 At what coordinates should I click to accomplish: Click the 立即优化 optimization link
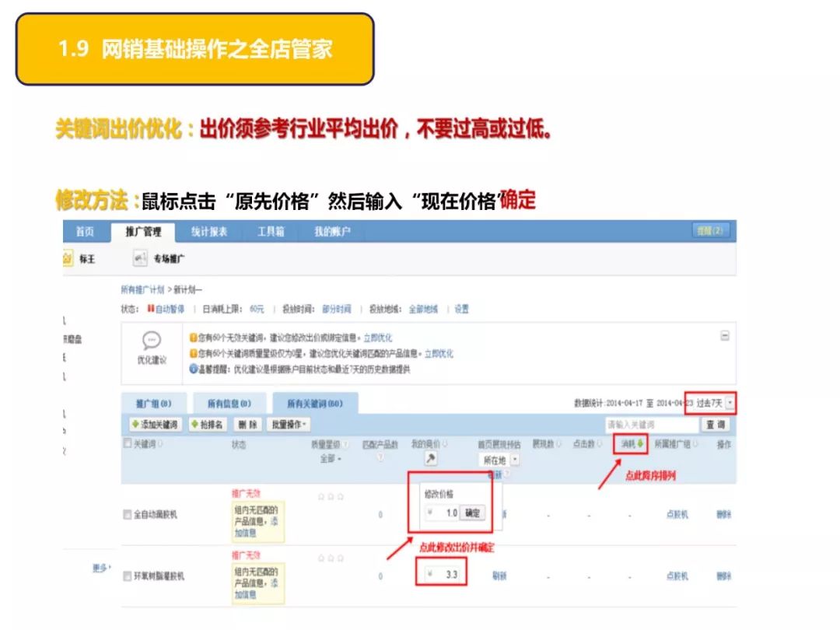379,336
